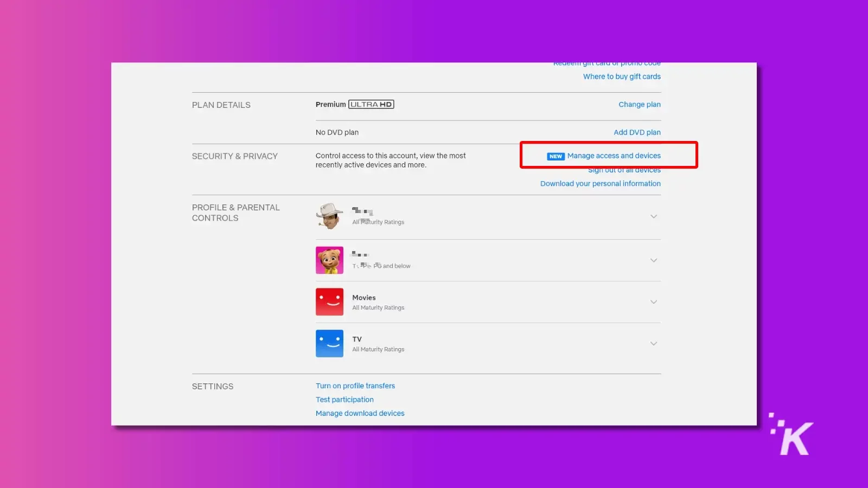868x488 pixels.
Task: Open Manage download devices
Action: coord(360,413)
